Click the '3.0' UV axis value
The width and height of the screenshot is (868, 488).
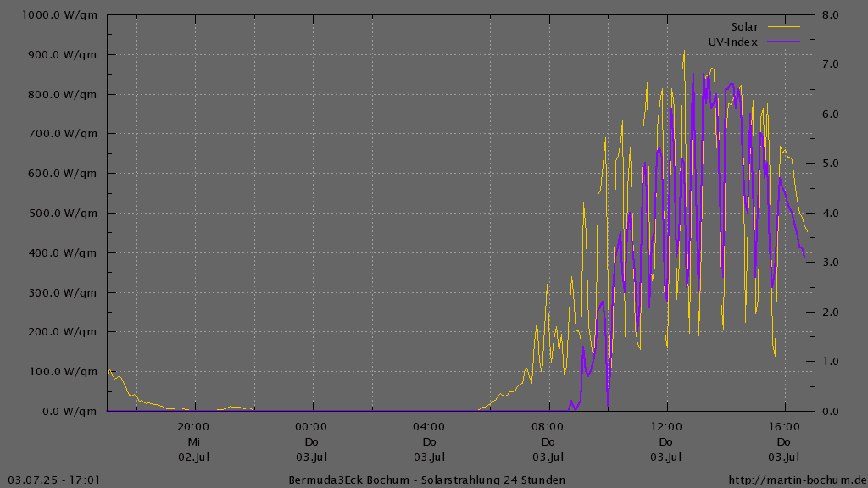831,263
